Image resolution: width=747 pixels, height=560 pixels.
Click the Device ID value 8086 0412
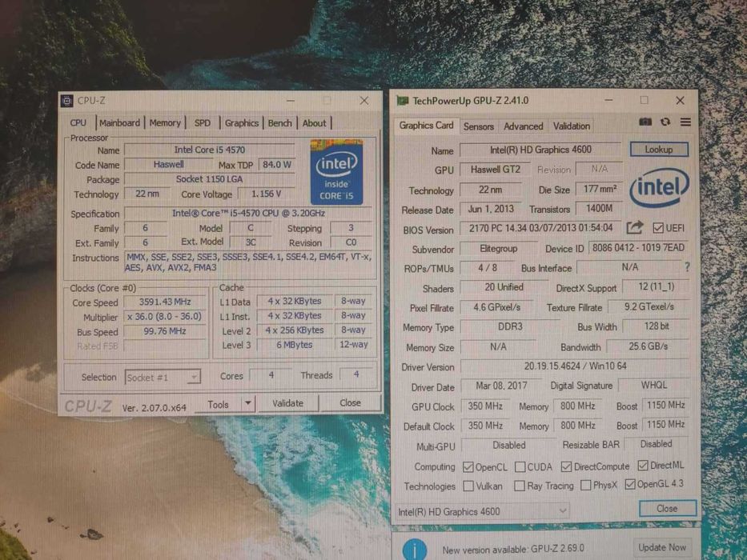pos(638,248)
